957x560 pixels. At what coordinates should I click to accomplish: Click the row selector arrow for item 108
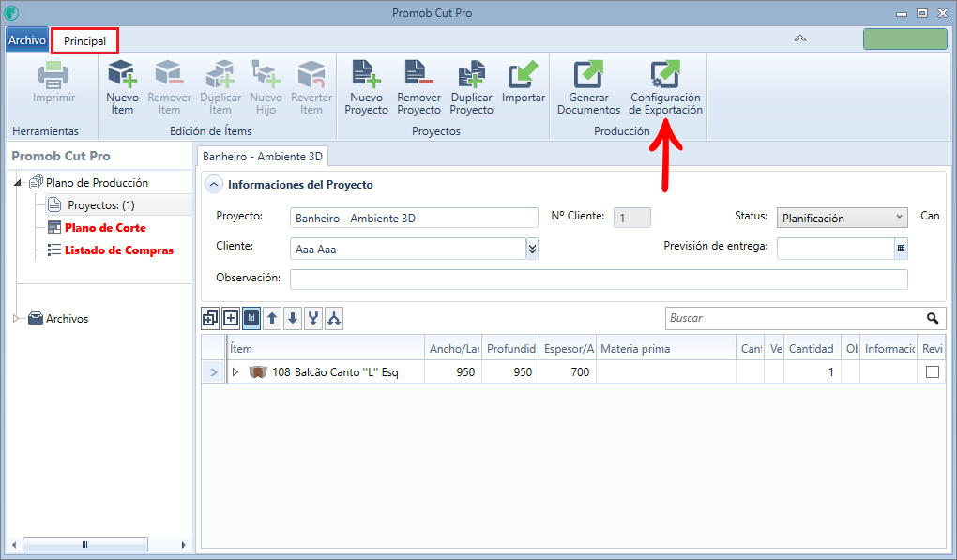(214, 372)
